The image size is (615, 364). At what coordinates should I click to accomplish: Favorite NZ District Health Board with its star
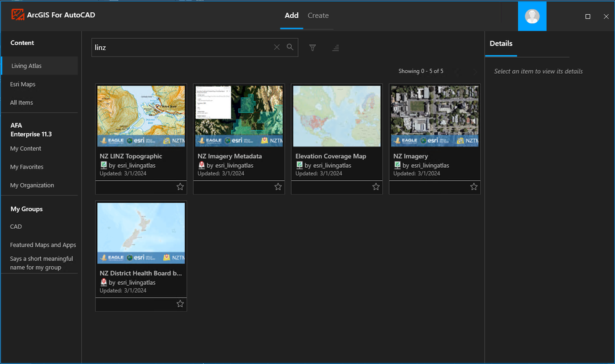point(180,304)
